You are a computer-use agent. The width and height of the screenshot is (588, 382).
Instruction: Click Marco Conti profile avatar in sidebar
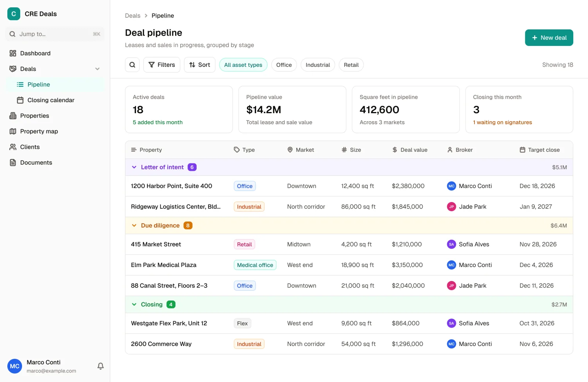15,366
